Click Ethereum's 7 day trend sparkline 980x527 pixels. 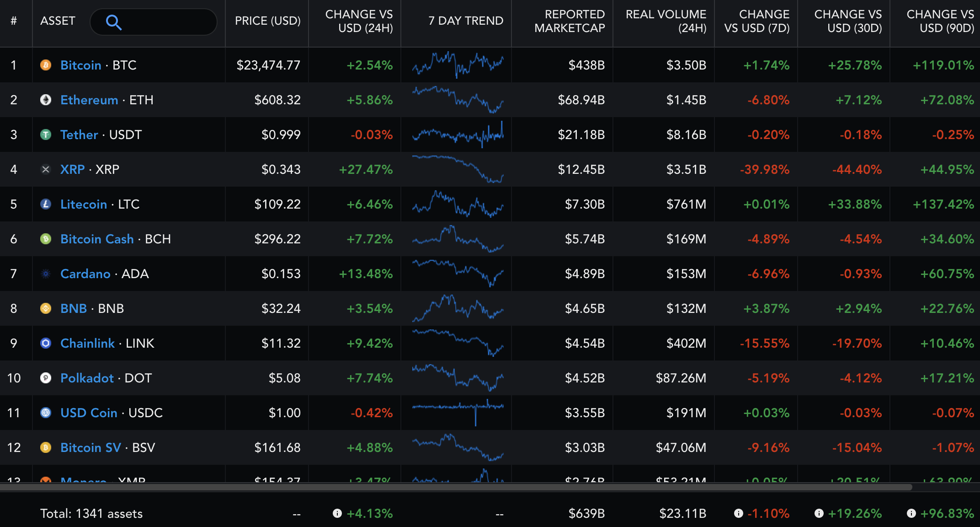click(458, 100)
